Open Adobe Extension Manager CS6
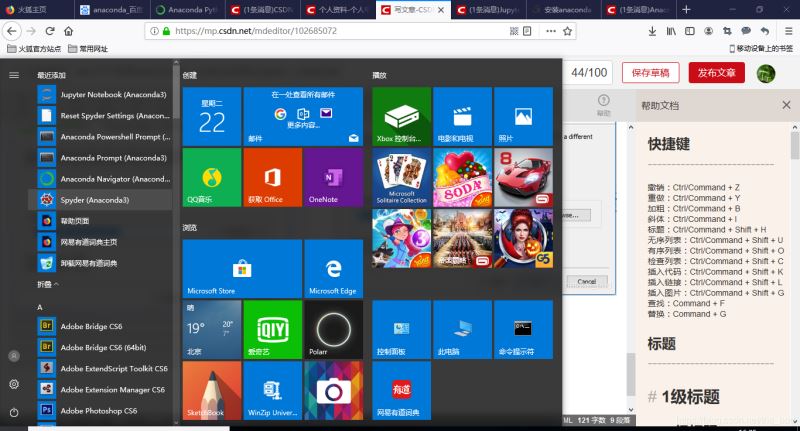The height and width of the screenshot is (431, 800). (102, 389)
